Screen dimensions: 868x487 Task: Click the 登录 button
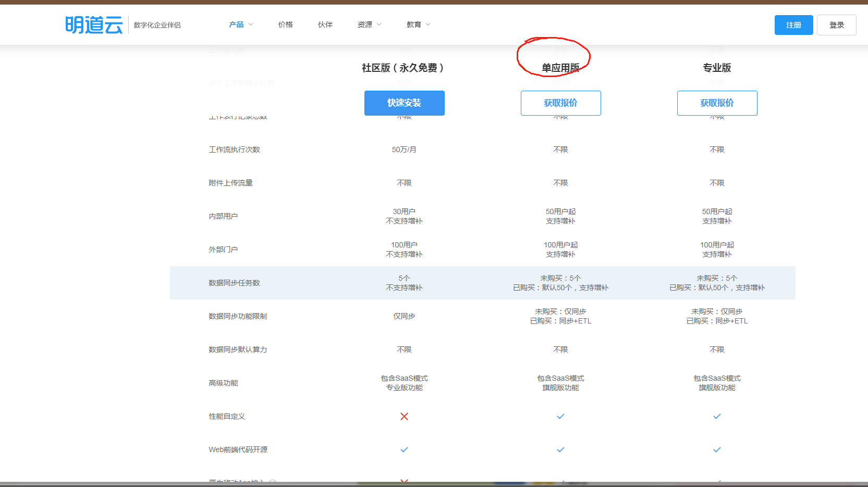tap(836, 25)
